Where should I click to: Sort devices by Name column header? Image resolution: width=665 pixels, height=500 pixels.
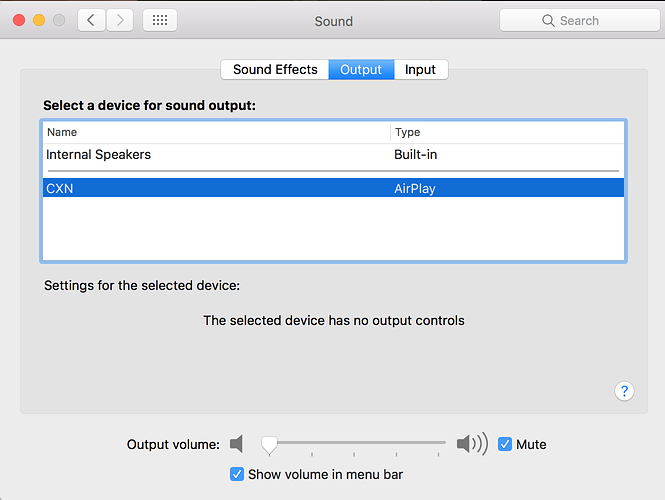216,132
